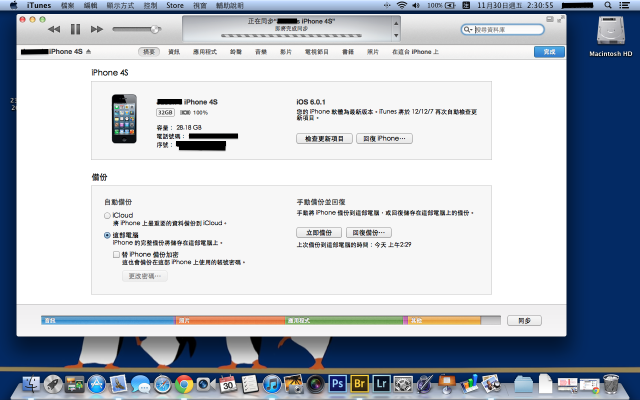Open Adobe Bridge from the Dock
Image resolution: width=640 pixels, height=400 pixels.
[360, 384]
